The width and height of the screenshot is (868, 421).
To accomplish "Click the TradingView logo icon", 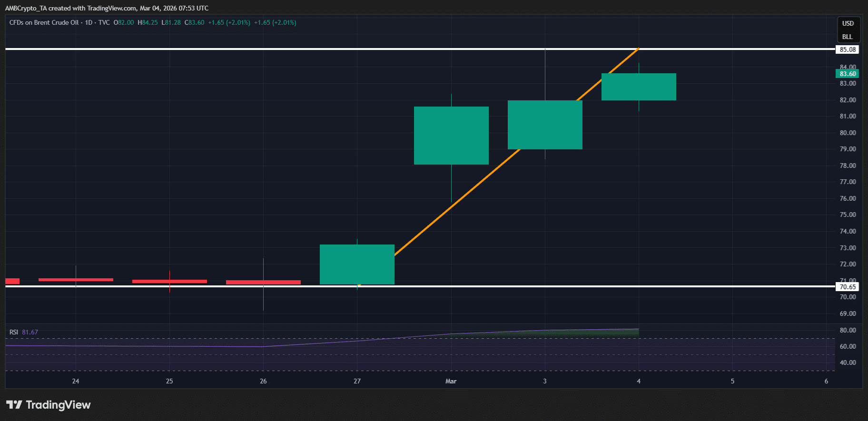I will click(14, 405).
